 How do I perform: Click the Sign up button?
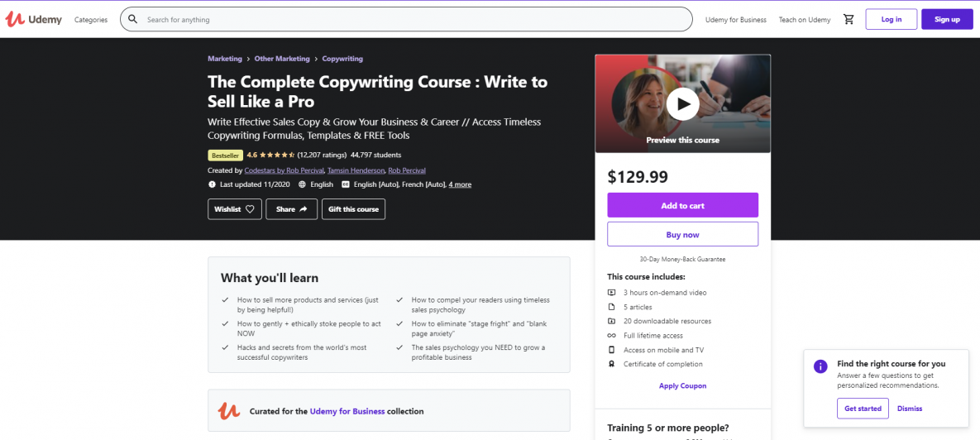(947, 19)
